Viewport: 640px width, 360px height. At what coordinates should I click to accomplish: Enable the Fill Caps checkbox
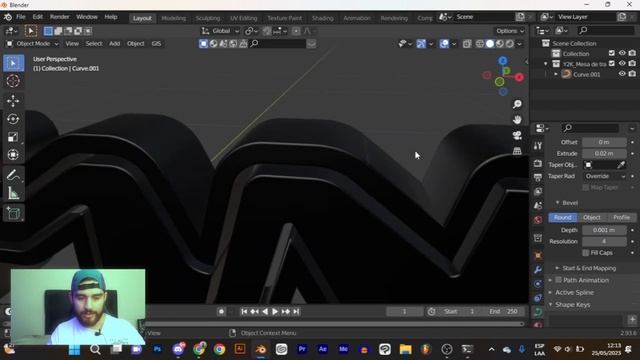point(586,253)
